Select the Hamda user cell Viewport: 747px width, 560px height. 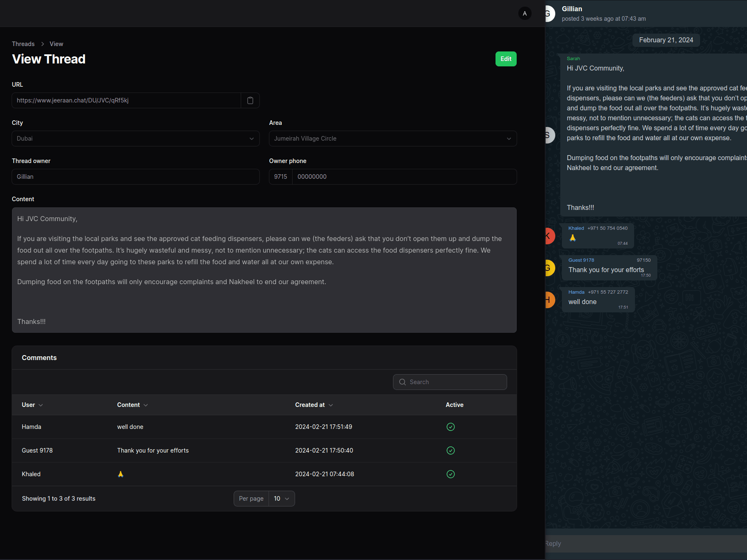(32, 427)
